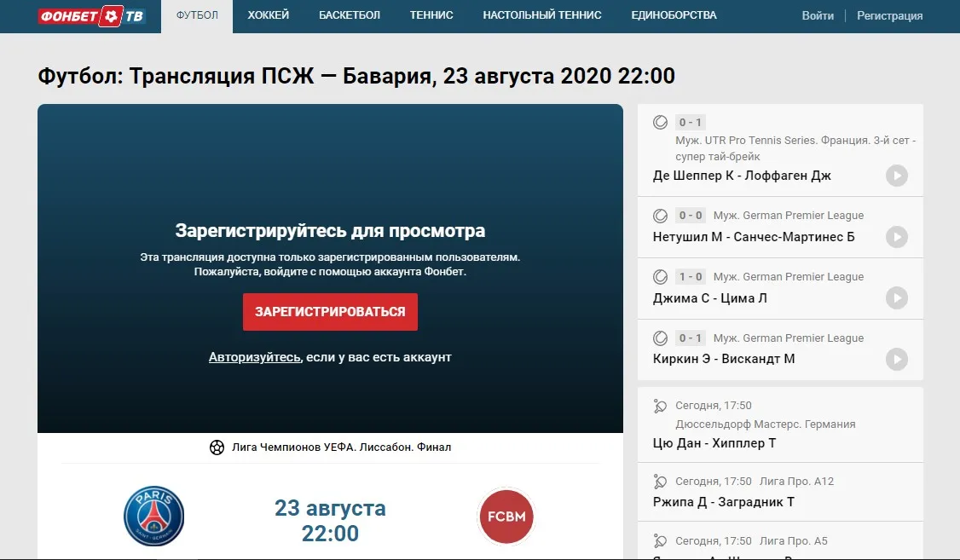The image size is (960, 560).
Task: Click the 0 - 1 score for Де Шеппер match
Action: [x=690, y=123]
